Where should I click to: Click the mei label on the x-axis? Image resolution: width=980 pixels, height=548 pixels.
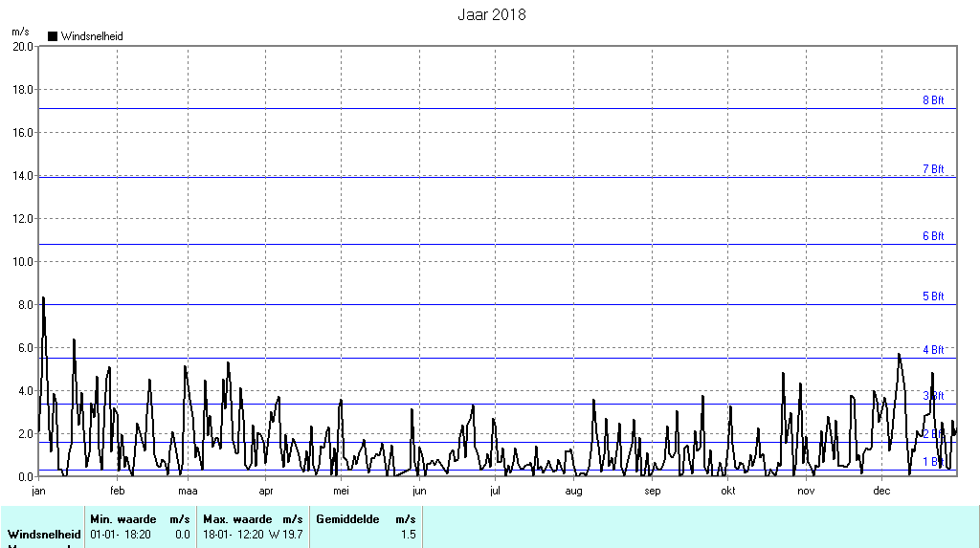pyautogui.click(x=342, y=491)
